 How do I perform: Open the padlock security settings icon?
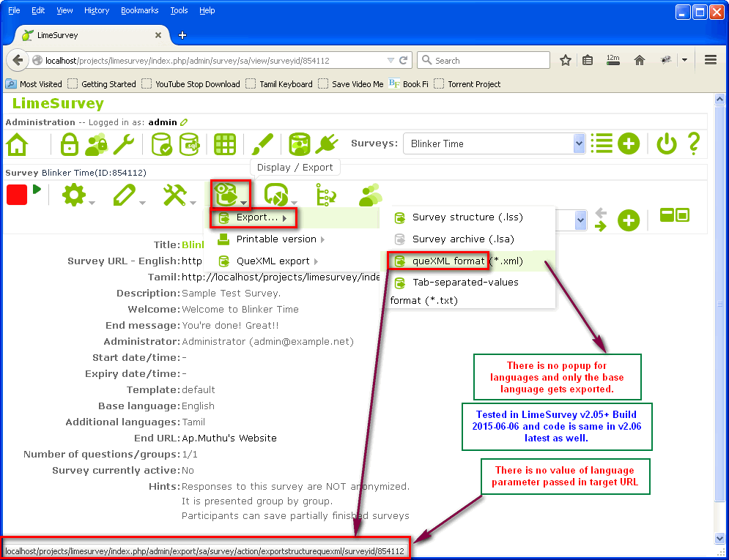70,144
